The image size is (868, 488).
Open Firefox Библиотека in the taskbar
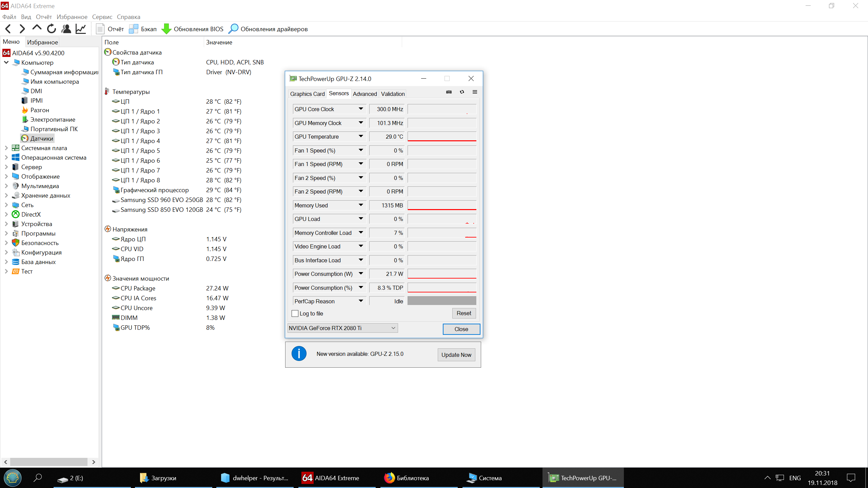click(407, 478)
